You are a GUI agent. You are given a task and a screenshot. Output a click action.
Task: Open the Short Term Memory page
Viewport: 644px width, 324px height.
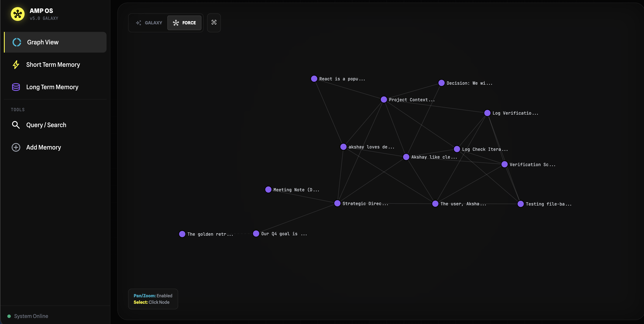pos(53,65)
